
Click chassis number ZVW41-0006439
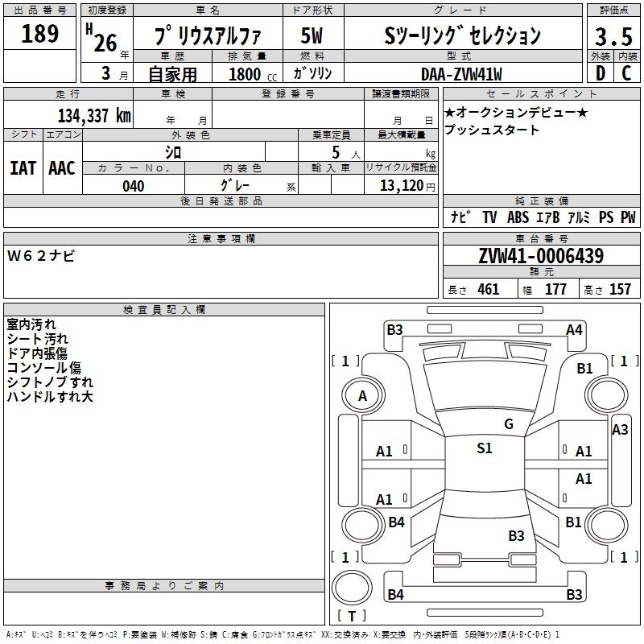(x=541, y=256)
